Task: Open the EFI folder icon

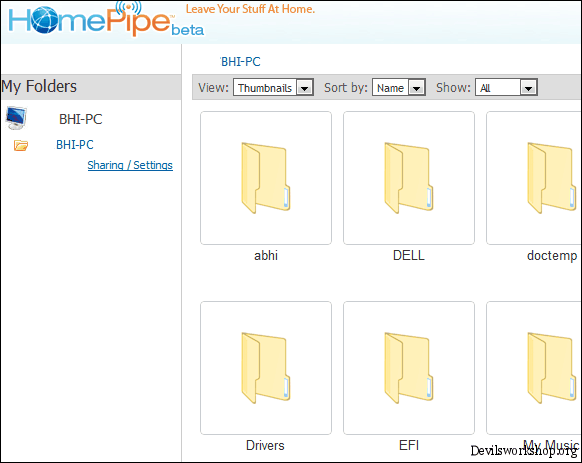Action: 409,368
